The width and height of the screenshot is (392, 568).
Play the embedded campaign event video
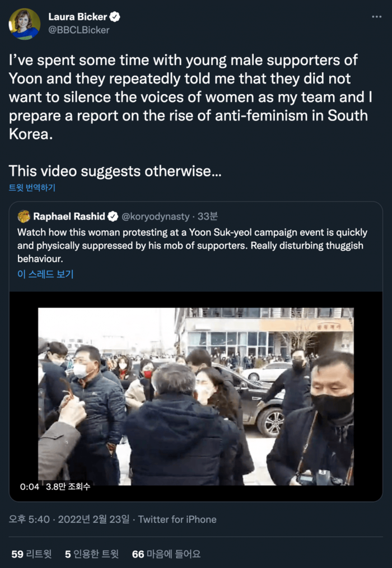pyautogui.click(x=195, y=396)
